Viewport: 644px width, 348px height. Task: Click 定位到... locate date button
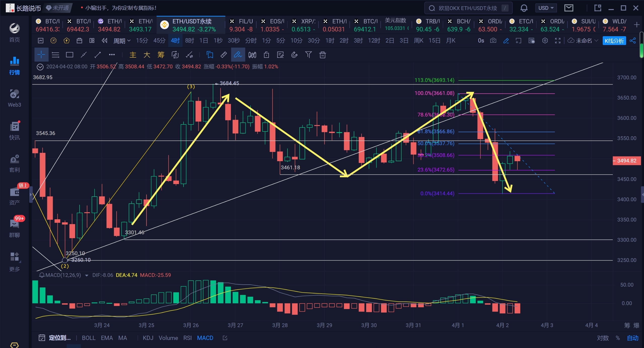coord(55,338)
